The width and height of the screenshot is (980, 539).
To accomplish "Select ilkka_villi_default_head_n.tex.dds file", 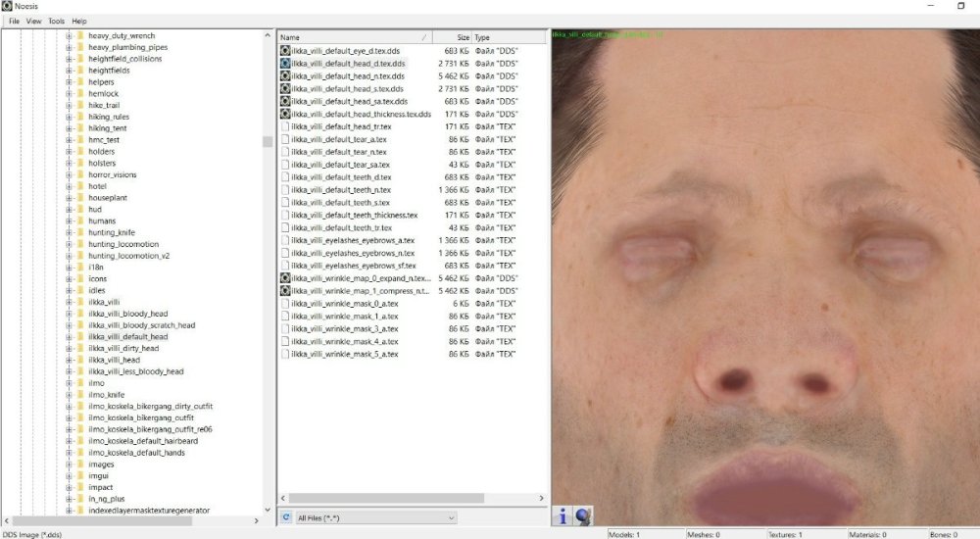I will [x=347, y=76].
